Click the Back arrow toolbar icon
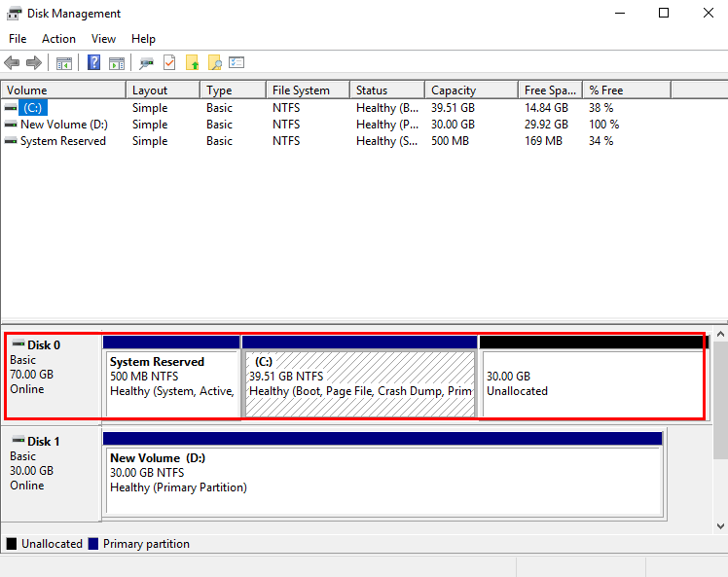 (12, 62)
